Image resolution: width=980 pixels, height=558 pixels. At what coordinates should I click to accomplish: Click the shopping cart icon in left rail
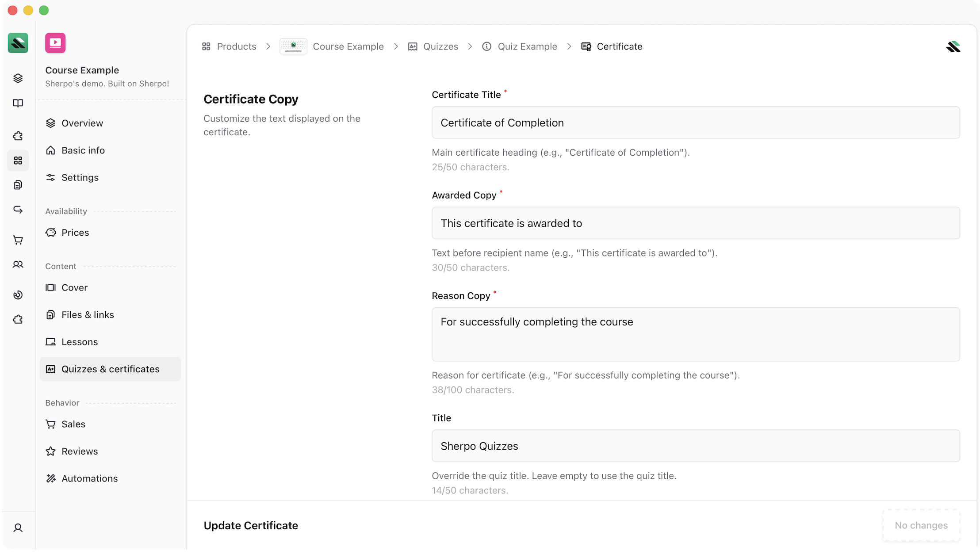coord(18,240)
